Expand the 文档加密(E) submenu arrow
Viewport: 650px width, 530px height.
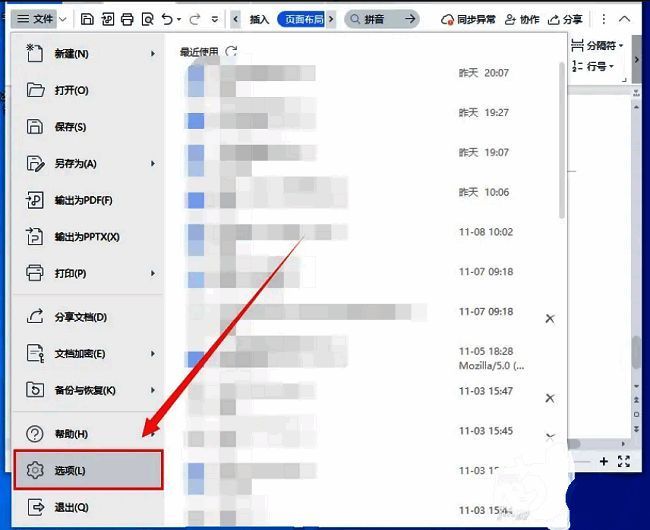pyautogui.click(x=153, y=354)
